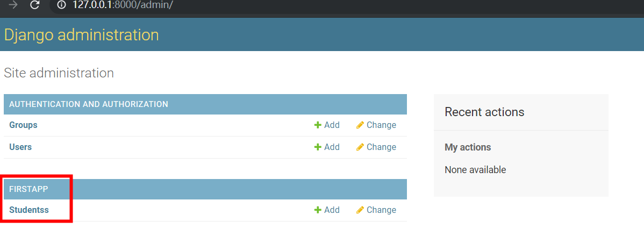Click the pencil icon in Groups row

(x=360, y=125)
